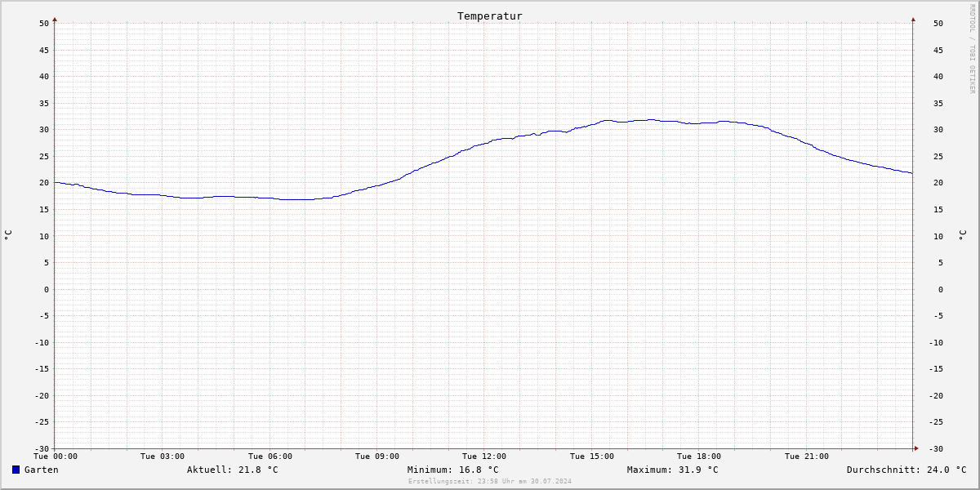Click the left axis 35 label

click(44, 104)
